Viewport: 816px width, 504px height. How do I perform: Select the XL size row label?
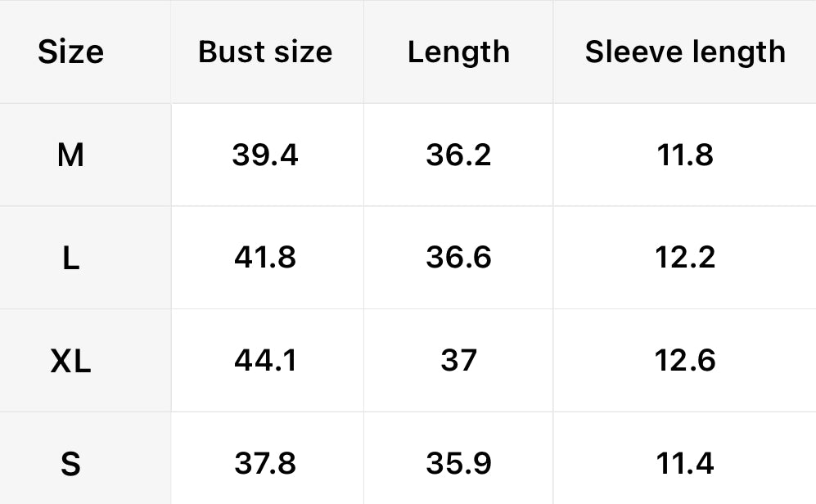(x=71, y=361)
